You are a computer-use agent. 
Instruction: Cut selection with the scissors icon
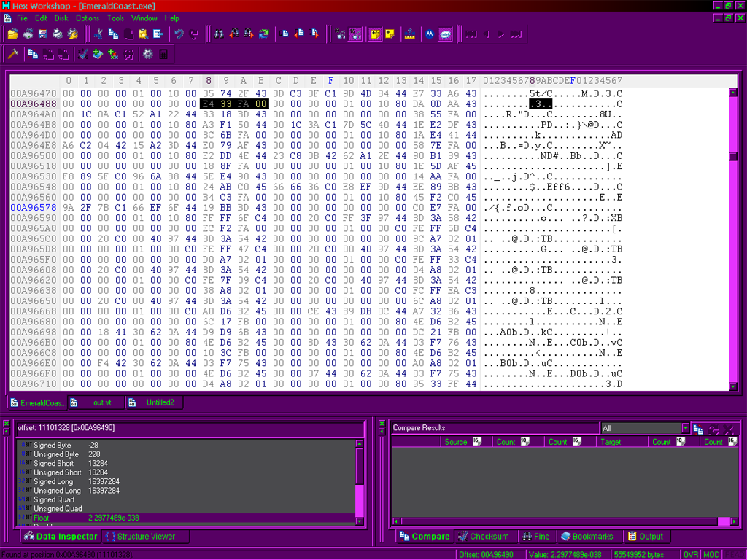98,34
